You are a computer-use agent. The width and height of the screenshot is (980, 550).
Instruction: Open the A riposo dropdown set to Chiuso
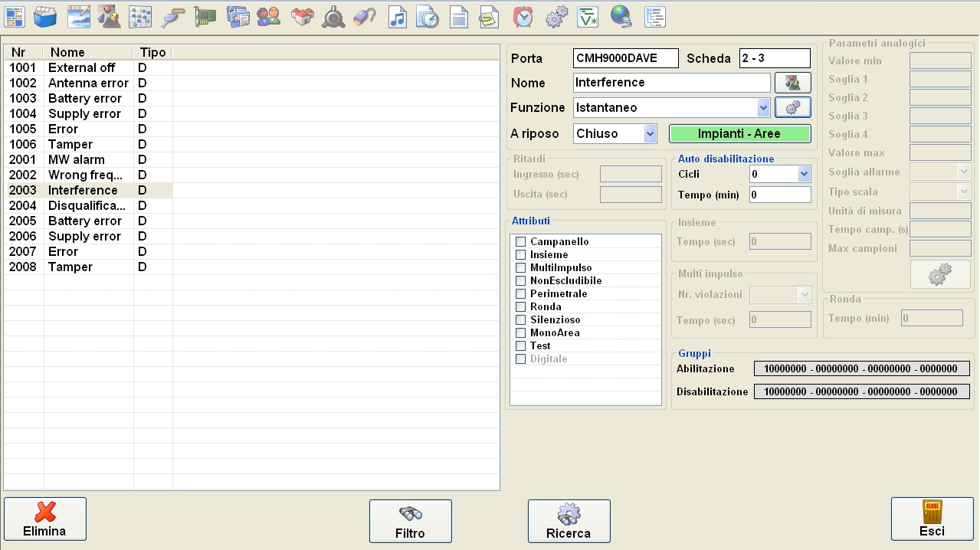point(650,134)
